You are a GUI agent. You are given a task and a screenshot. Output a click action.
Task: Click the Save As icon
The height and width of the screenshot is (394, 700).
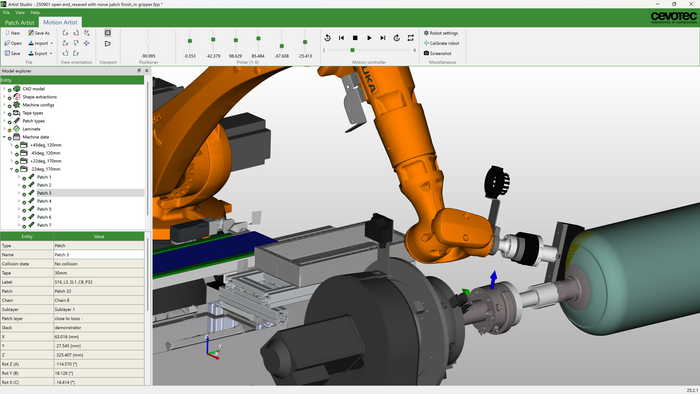click(31, 33)
